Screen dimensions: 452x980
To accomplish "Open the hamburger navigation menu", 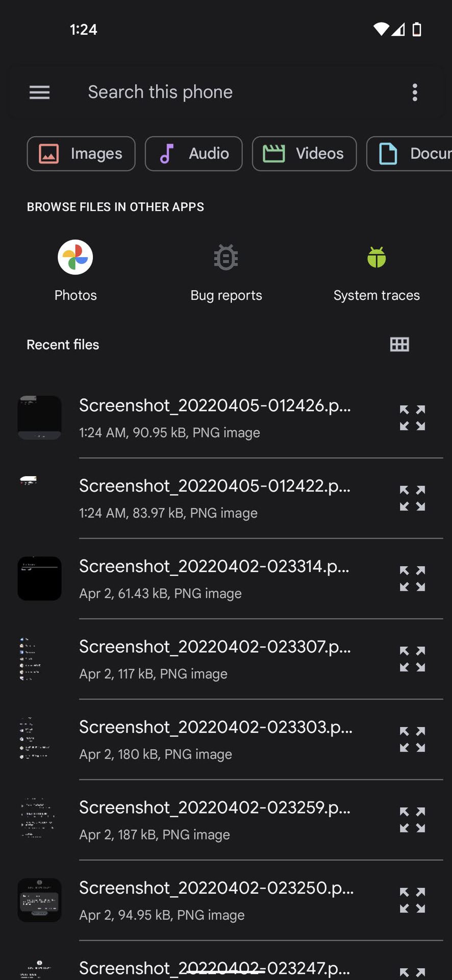I will point(39,92).
